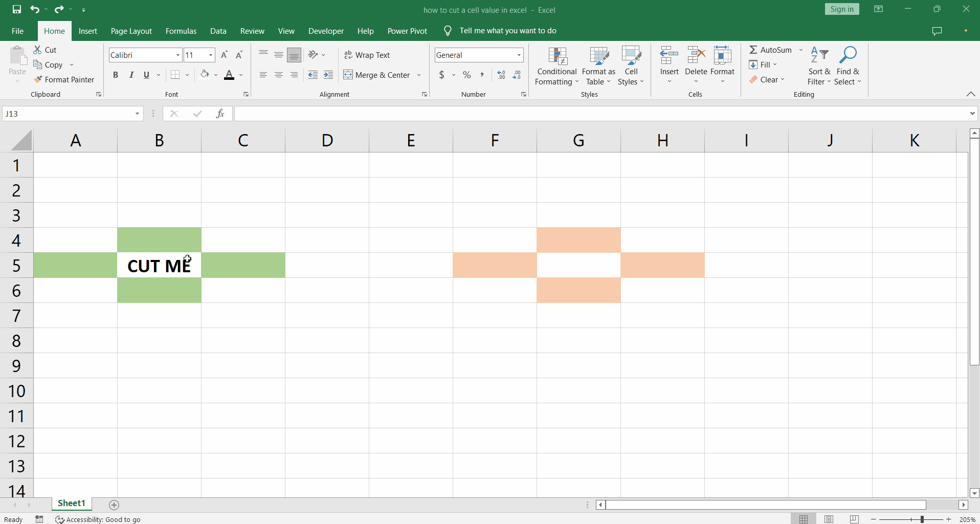Open the General number format dropdown

pos(519,55)
